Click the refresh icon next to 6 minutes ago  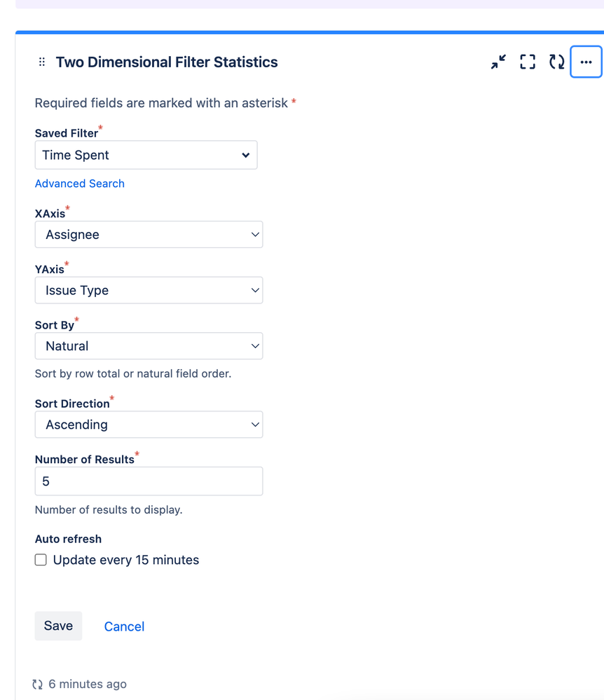click(x=38, y=684)
